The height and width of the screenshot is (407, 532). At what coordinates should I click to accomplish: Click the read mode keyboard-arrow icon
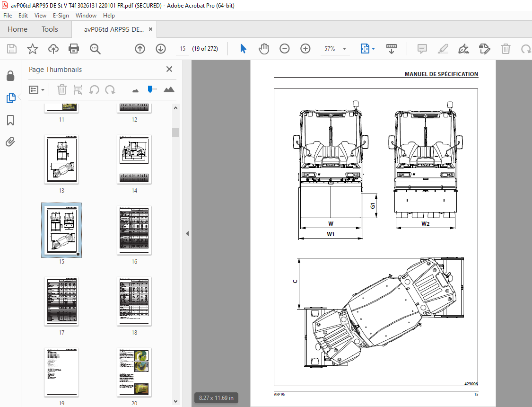[x=392, y=49]
